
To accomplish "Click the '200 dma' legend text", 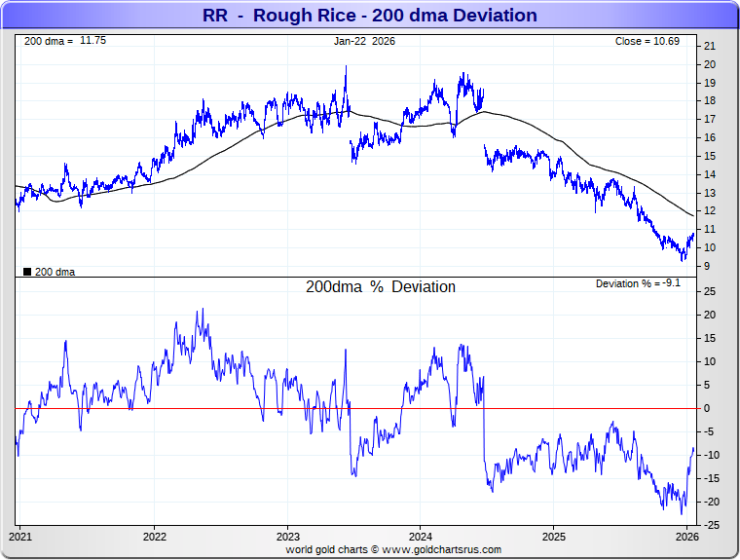I will (x=55, y=272).
